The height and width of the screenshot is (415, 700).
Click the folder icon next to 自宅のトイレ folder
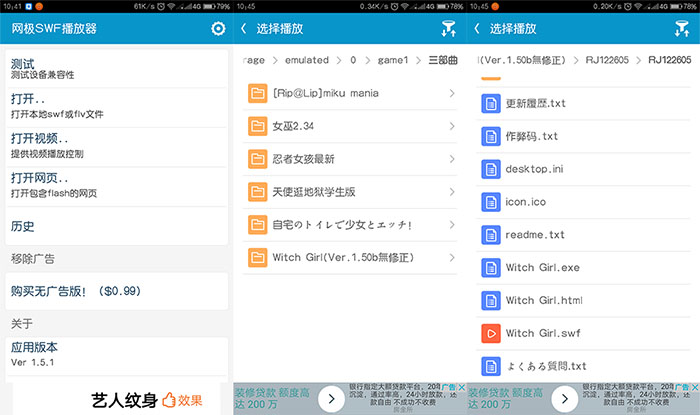(x=258, y=224)
